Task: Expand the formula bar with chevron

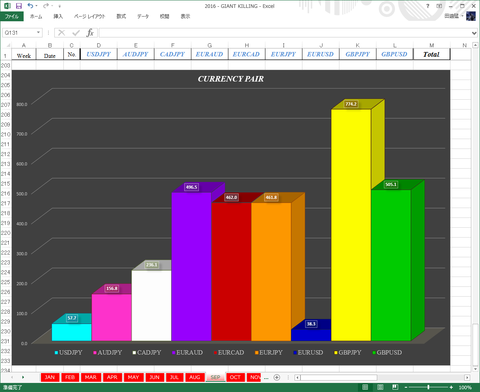Action: click(x=474, y=33)
